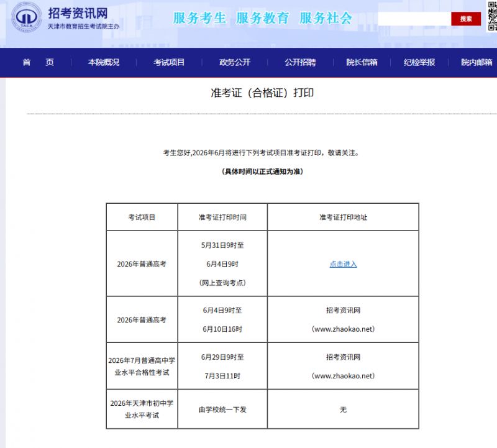This screenshot has height=448, width=497.
Task: Click the QR code beside search
Action: click(x=492, y=16)
